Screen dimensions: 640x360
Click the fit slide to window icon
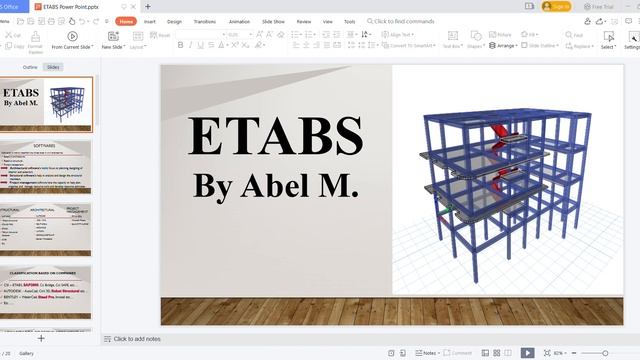(x=547, y=353)
